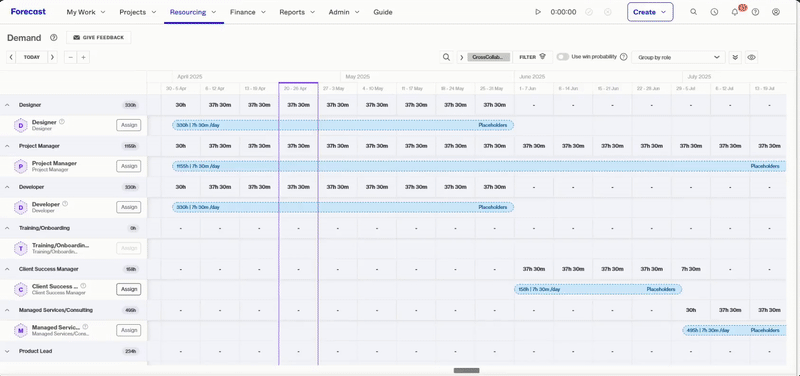Click the win probability help icon
Screen dimensions: 800x376
(623, 57)
